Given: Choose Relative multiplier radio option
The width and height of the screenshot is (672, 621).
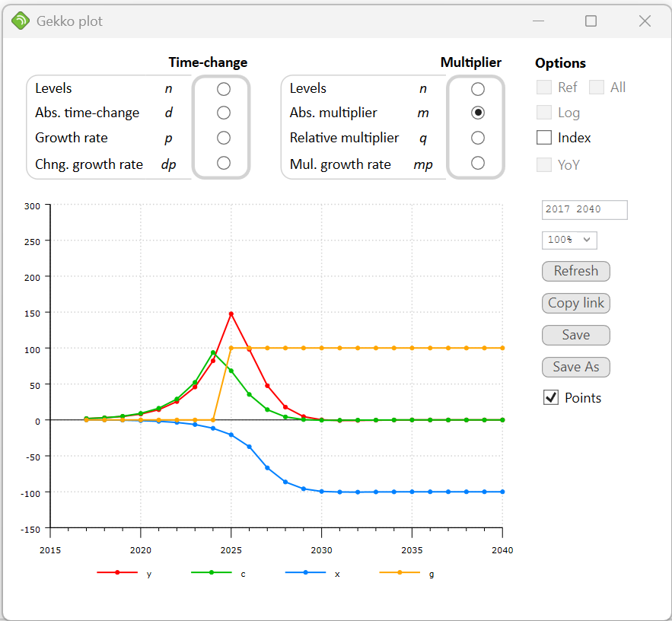Looking at the screenshot, I should tap(477, 138).
